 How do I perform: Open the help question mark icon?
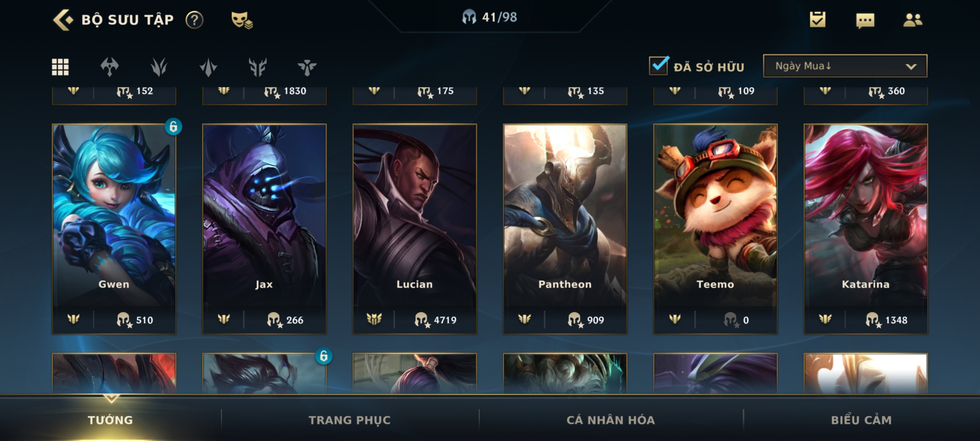point(194,20)
